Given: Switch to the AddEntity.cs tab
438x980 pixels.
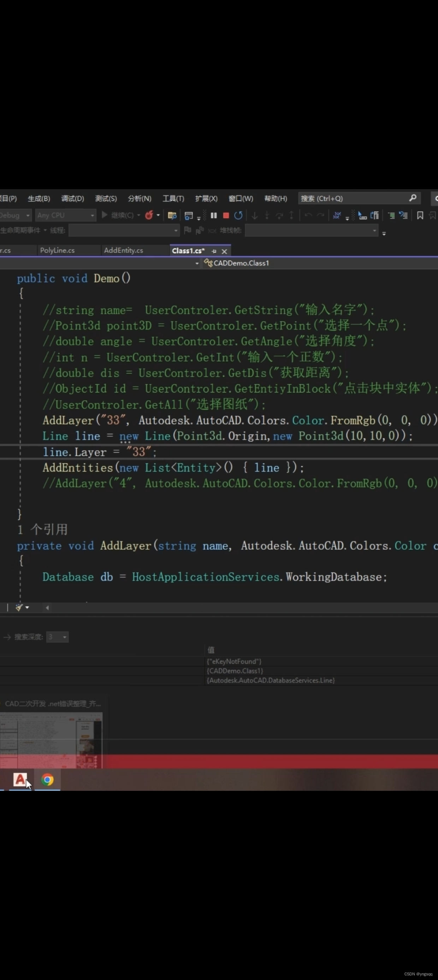Looking at the screenshot, I should click(124, 250).
